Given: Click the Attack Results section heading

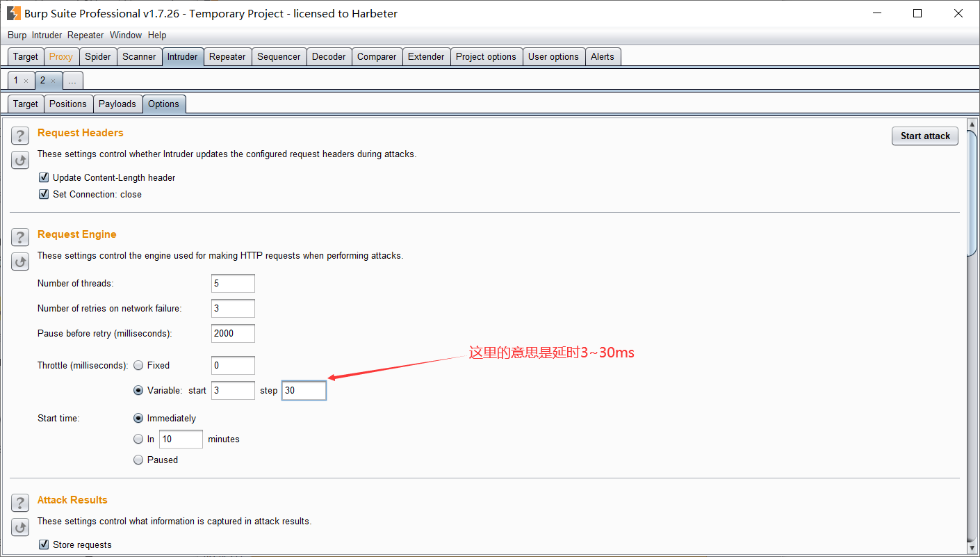Looking at the screenshot, I should [x=72, y=500].
